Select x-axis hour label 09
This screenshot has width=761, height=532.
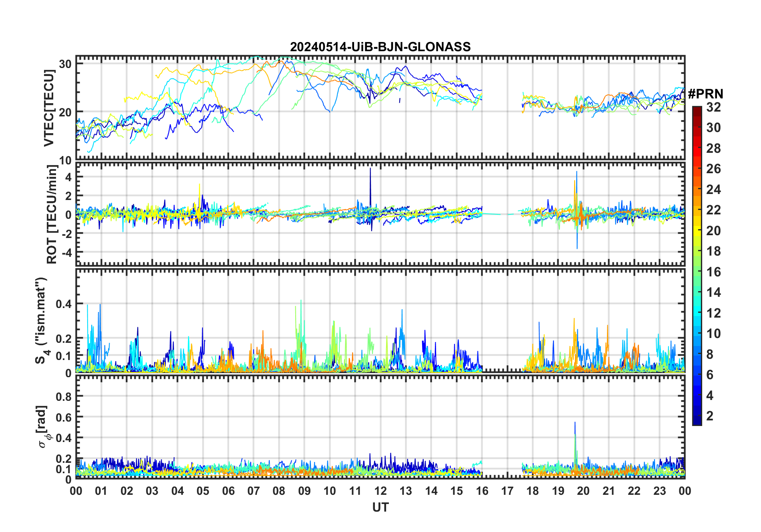pos(304,491)
